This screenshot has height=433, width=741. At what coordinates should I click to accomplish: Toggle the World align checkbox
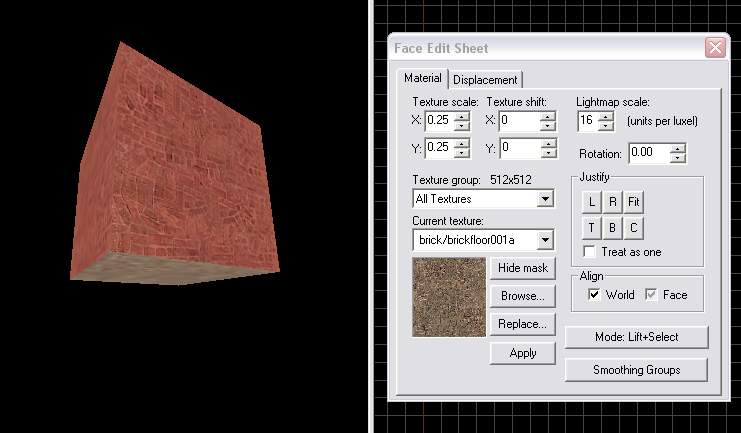595,295
